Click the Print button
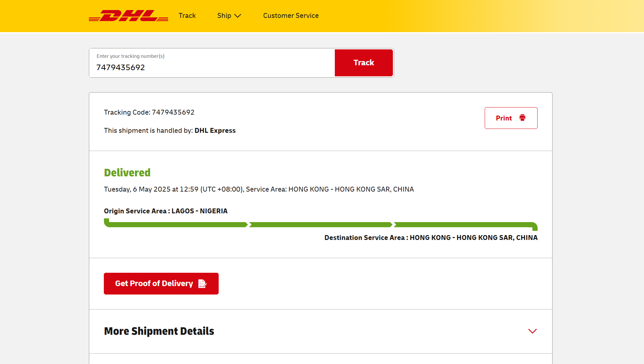 (511, 118)
